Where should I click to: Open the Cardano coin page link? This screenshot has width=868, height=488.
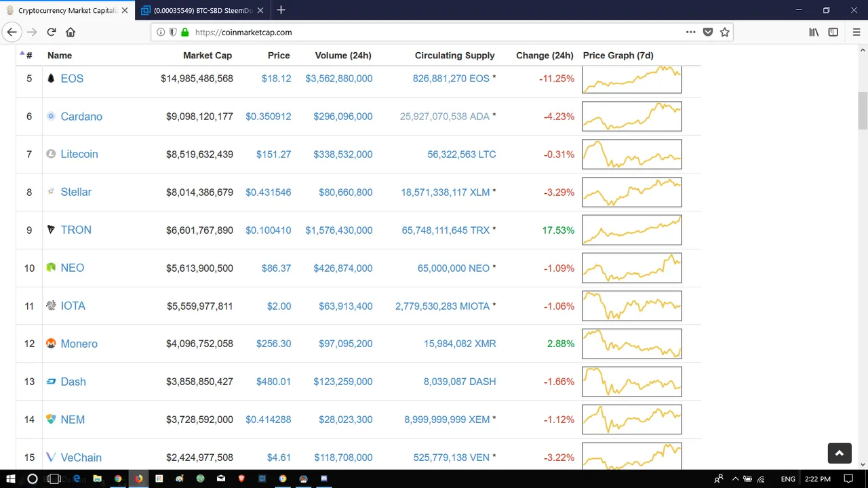pos(81,117)
